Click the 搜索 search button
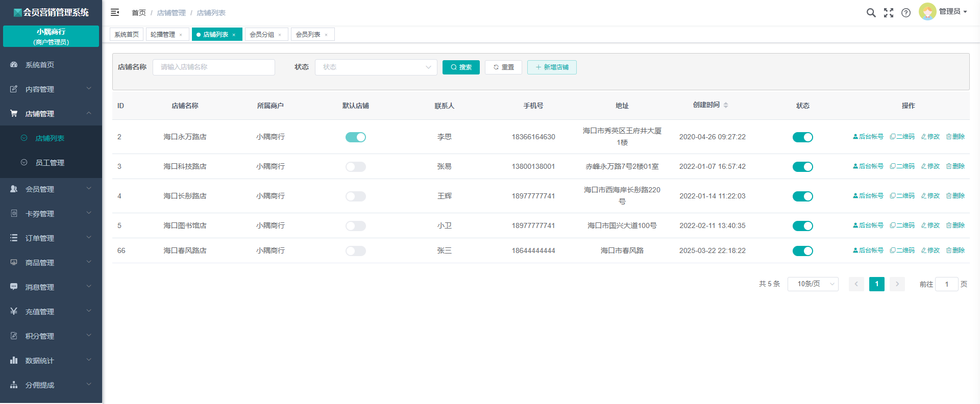Viewport: 980px width, 404px height. (x=461, y=67)
